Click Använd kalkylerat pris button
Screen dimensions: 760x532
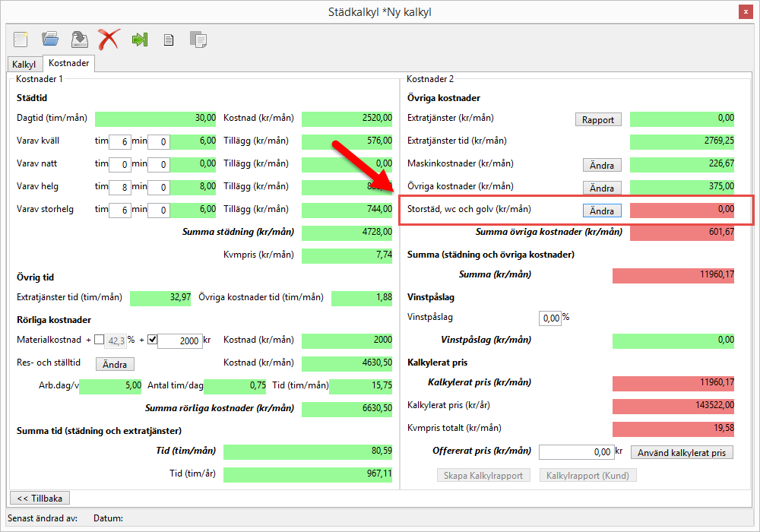682,453
